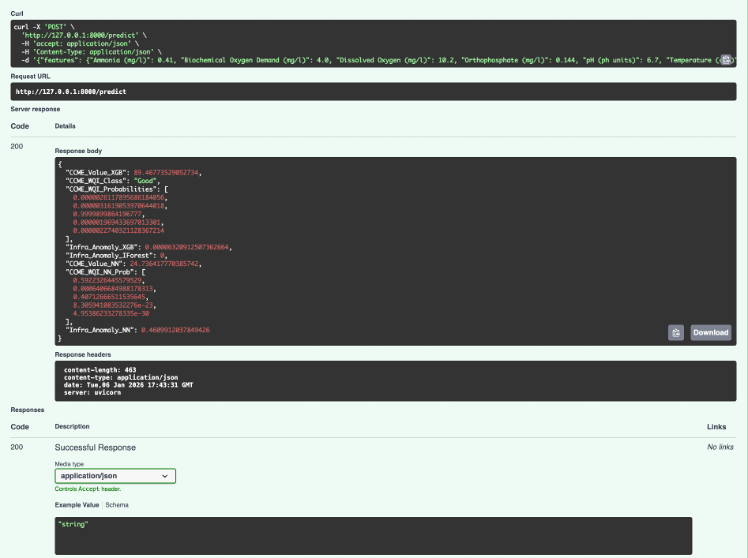Image resolution: width=748 pixels, height=558 pixels.
Task: Click the Infra_Anomaly_XGB line in response
Action: click(148, 247)
